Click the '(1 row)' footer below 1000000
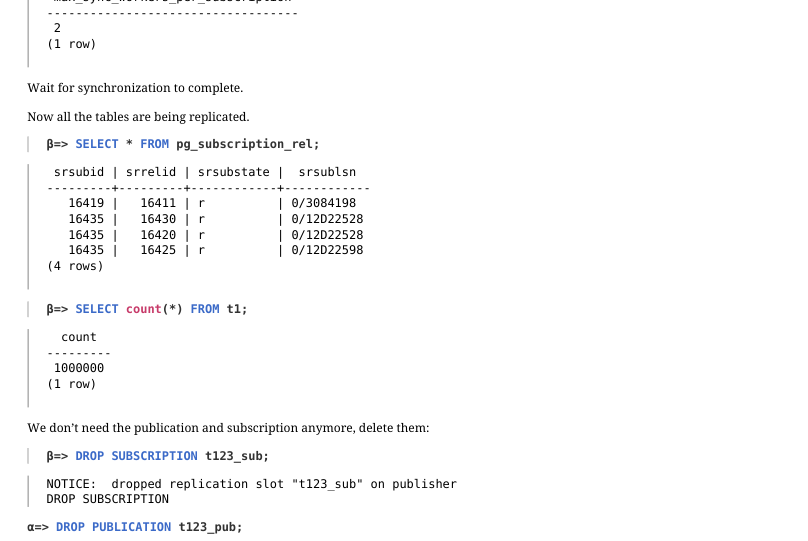Screen dimensions: 808x541 [72, 384]
